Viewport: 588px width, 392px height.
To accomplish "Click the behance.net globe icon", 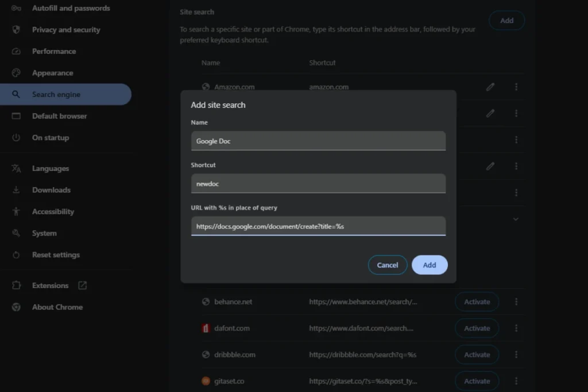I will click(x=206, y=301).
